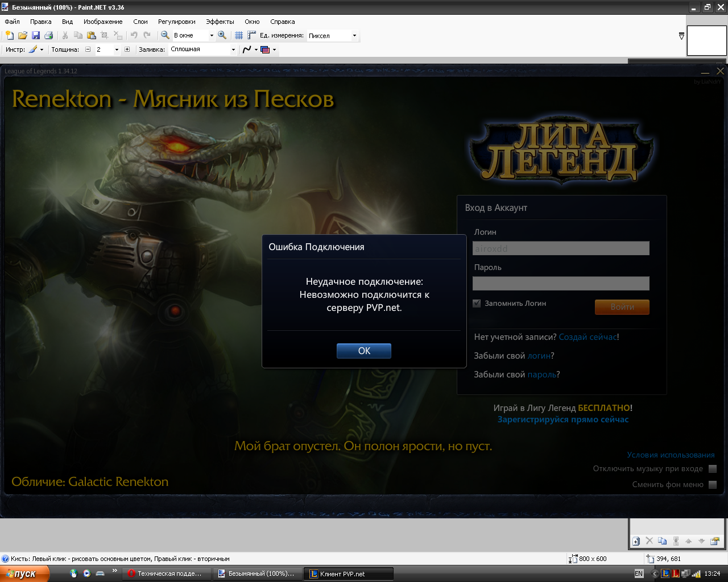Open the Файл menu

[12, 22]
